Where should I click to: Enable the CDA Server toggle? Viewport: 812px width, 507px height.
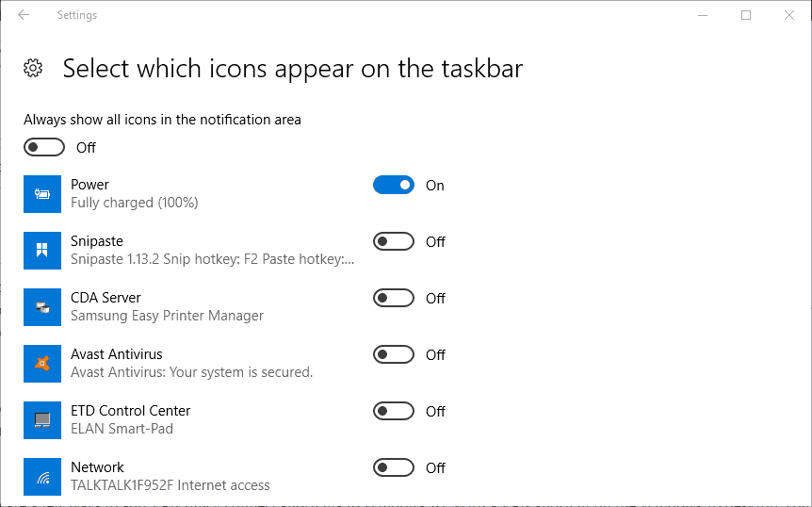(394, 299)
